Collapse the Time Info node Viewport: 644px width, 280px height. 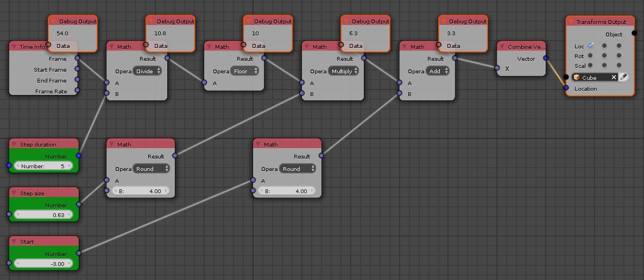14,47
